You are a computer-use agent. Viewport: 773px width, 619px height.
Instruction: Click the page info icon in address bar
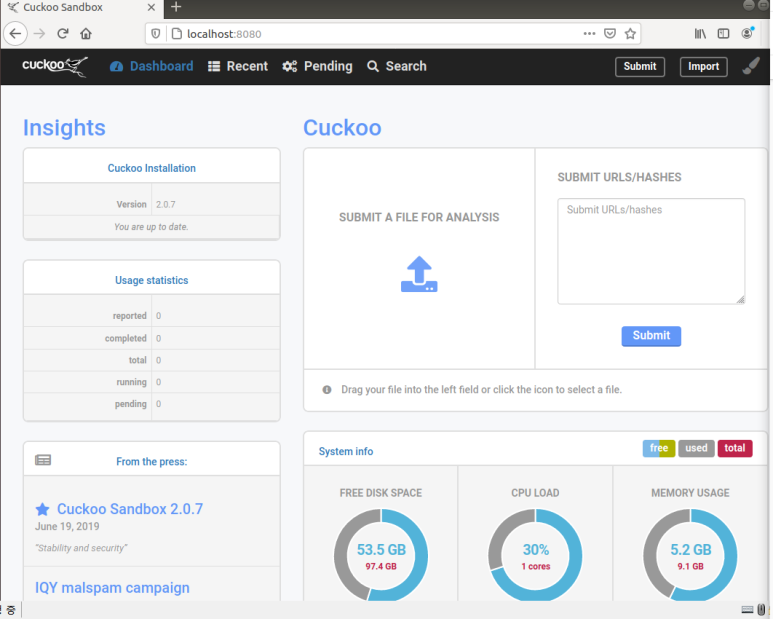tap(176, 34)
